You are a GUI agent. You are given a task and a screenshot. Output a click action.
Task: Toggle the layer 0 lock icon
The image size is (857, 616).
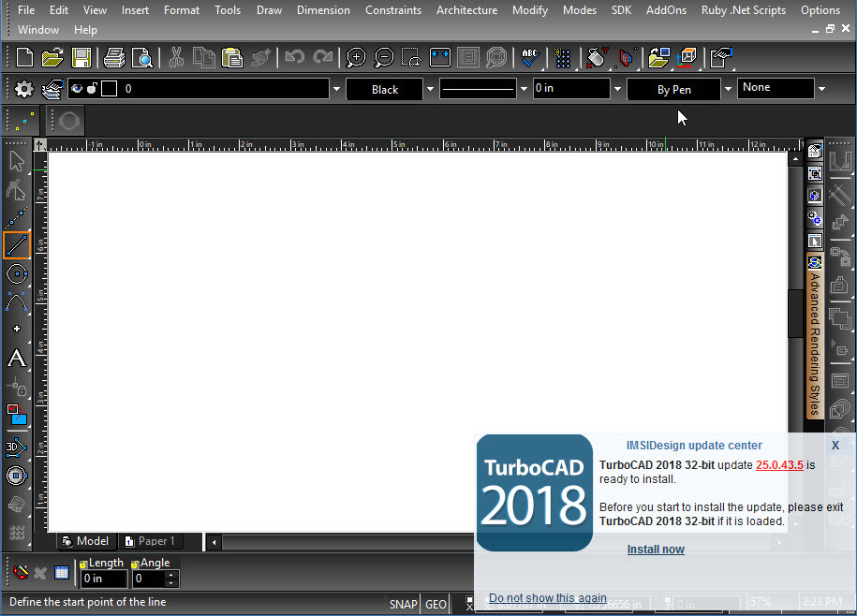pyautogui.click(x=92, y=88)
